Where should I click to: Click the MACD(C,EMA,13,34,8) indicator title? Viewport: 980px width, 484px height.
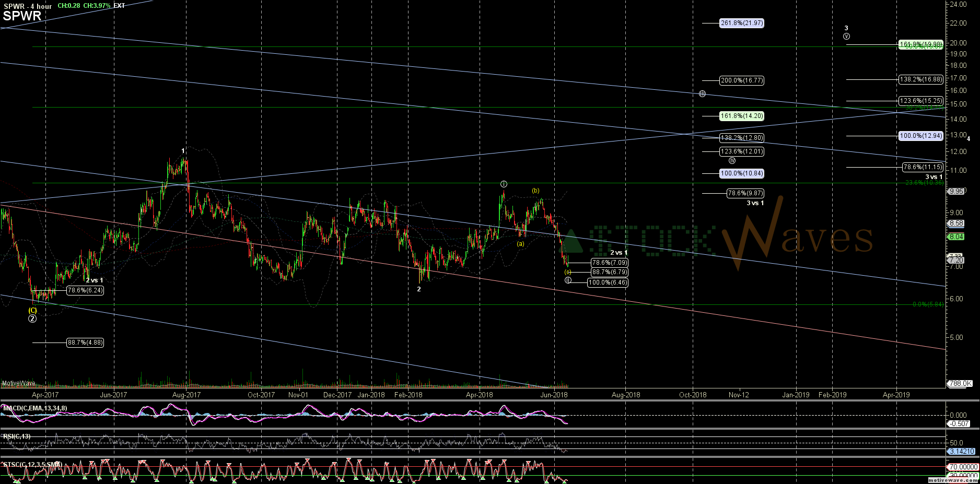tap(34, 408)
